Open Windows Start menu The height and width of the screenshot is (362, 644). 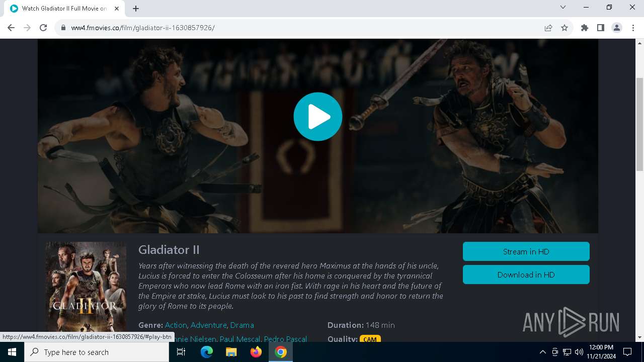12,352
